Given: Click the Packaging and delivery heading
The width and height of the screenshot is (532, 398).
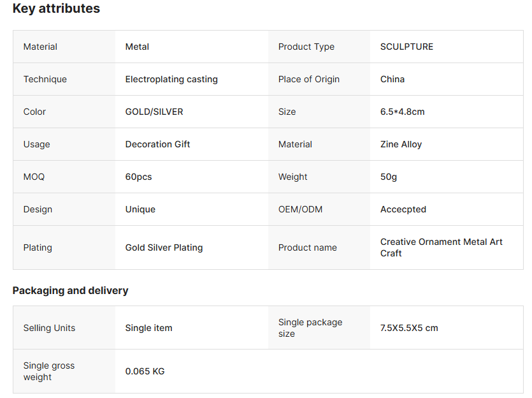Looking at the screenshot, I should [70, 290].
